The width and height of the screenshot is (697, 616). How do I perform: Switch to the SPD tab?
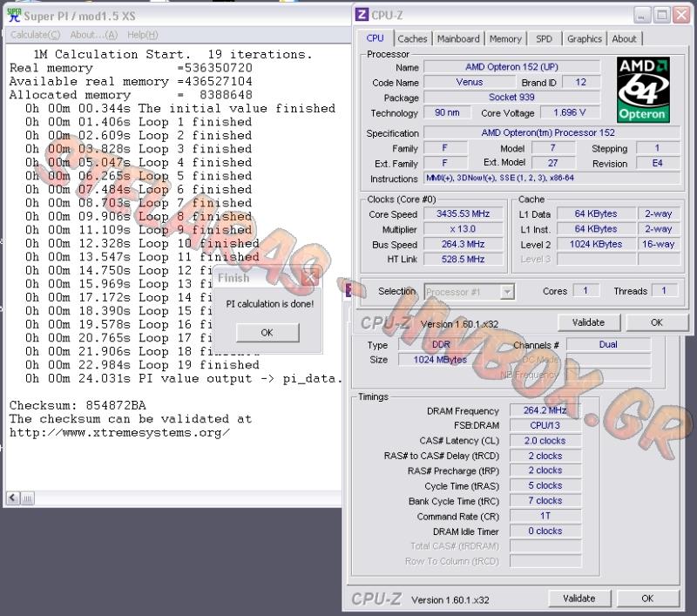pos(544,38)
